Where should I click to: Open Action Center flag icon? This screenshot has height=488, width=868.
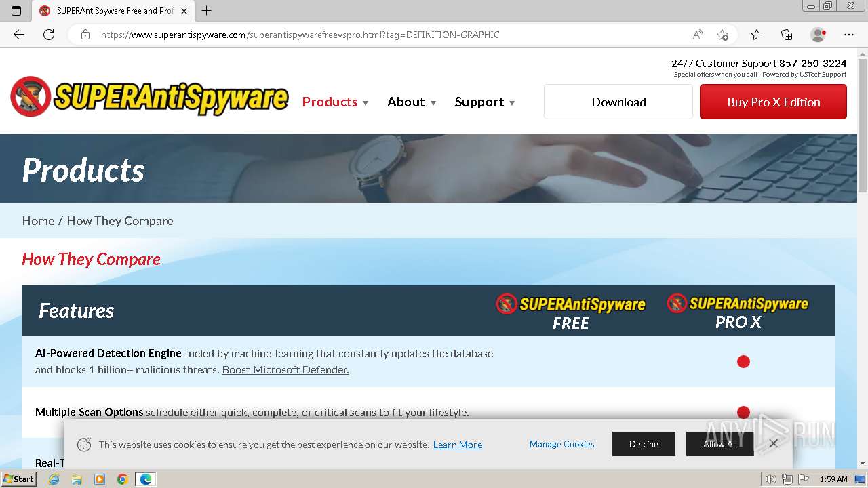click(804, 479)
